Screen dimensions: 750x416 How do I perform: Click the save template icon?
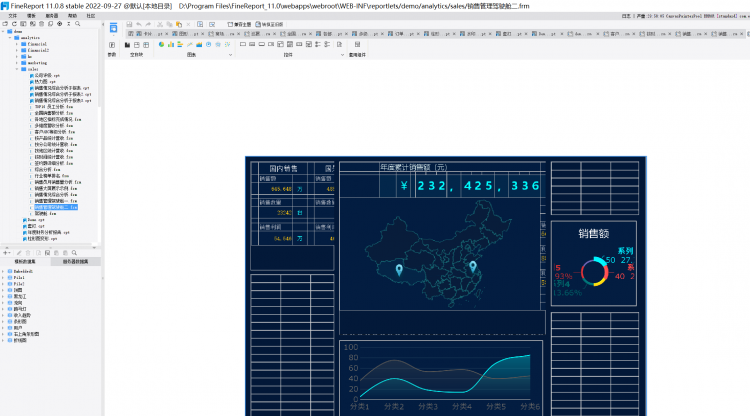(x=129, y=24)
